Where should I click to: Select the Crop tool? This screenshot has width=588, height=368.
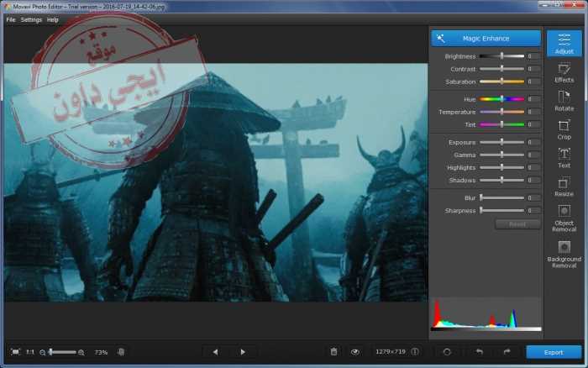pyautogui.click(x=564, y=129)
